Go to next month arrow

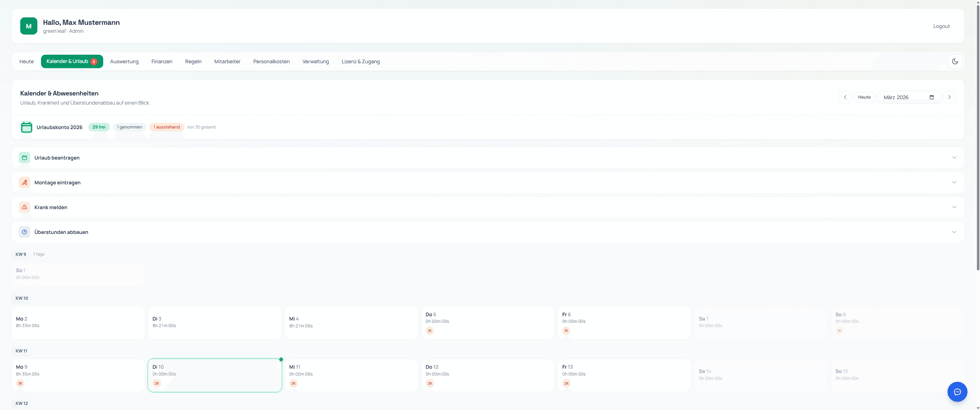coord(949,97)
